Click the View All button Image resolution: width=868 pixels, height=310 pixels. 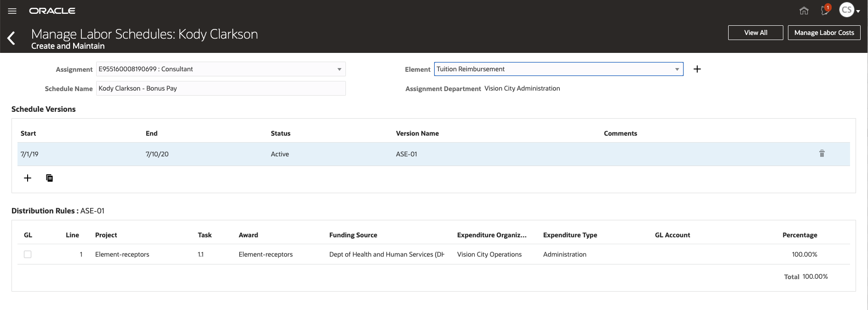[755, 33]
